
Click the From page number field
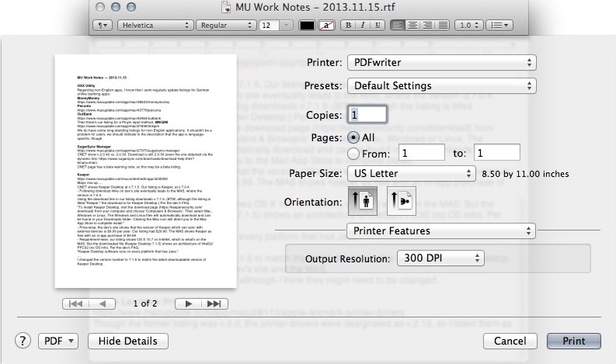pos(422,153)
